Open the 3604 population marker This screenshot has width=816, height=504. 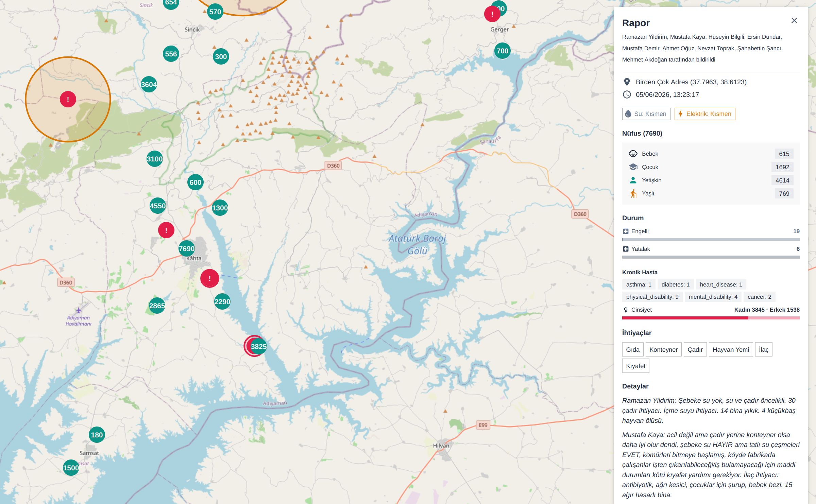click(149, 84)
